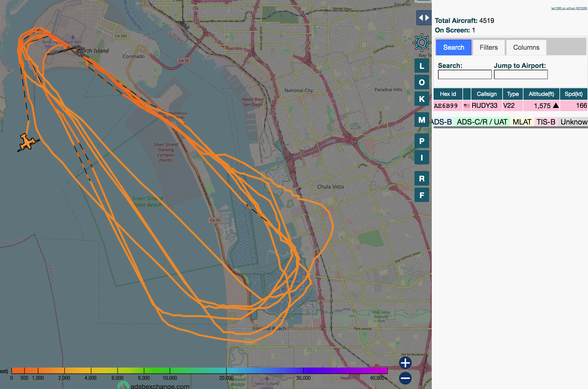Toggle the I map button

click(x=422, y=158)
